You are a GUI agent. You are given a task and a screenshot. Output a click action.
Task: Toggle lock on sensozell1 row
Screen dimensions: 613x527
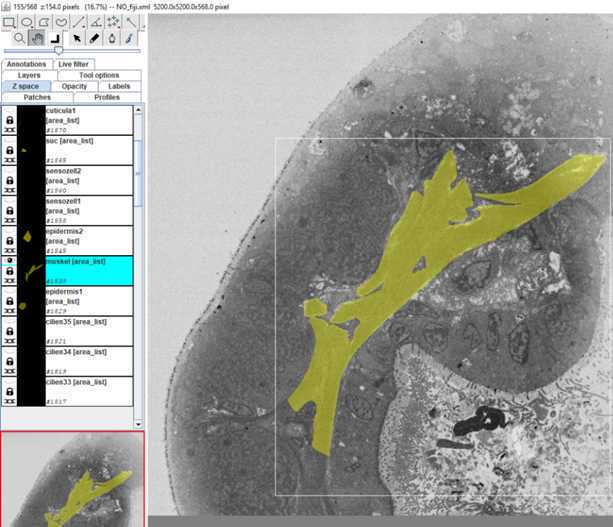point(10,210)
